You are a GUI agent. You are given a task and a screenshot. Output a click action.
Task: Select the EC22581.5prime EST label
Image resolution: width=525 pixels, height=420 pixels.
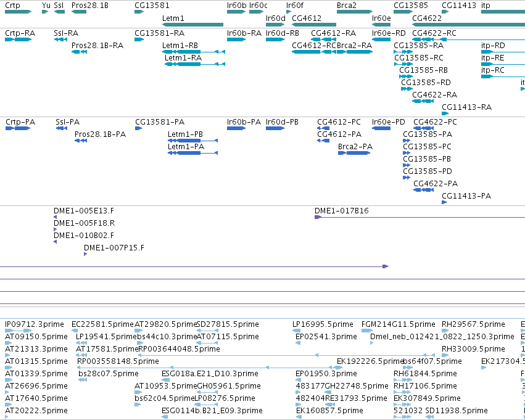coord(102,324)
